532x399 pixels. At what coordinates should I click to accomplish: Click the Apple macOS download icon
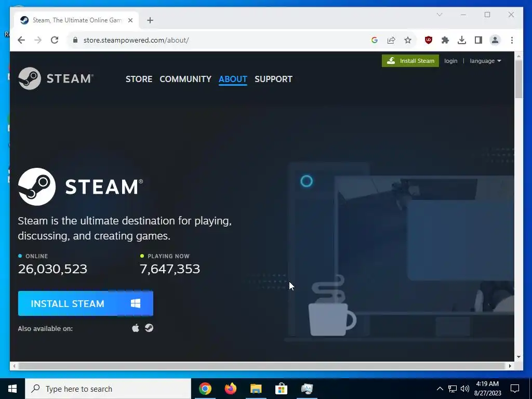136,328
